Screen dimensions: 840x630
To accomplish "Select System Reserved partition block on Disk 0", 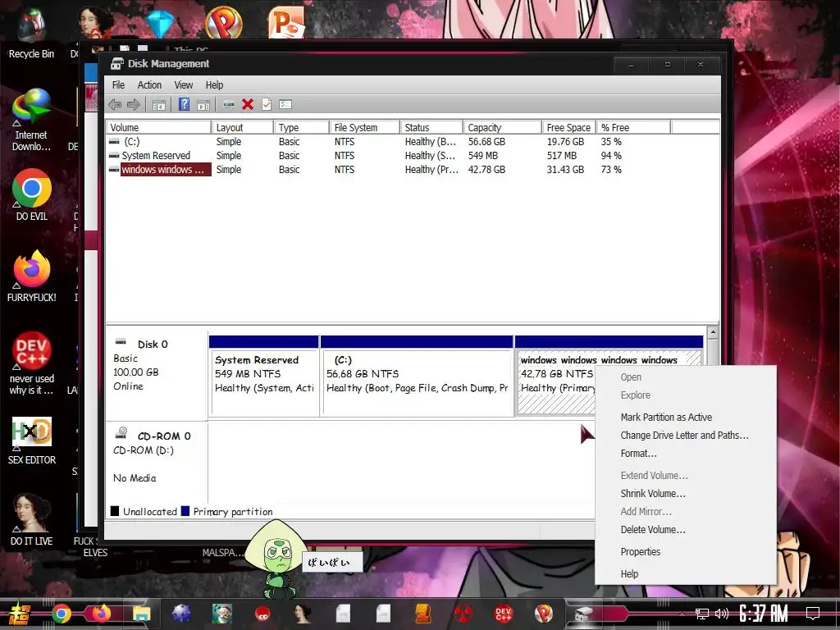I will click(x=265, y=376).
